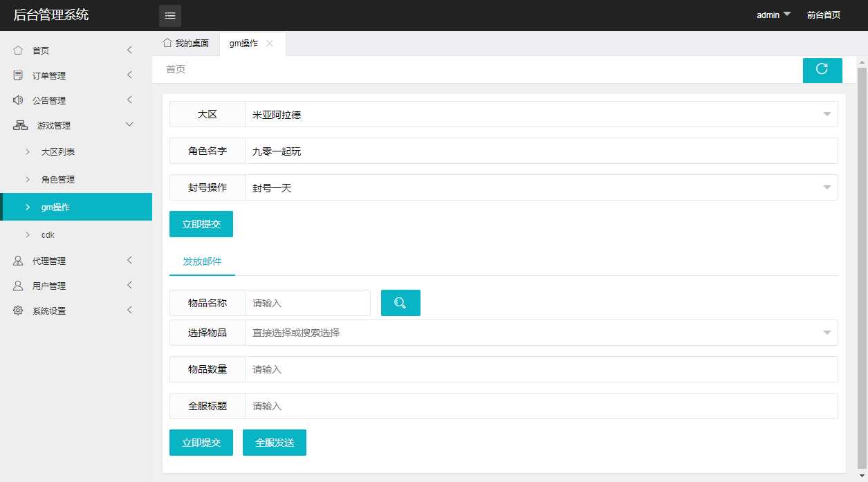Click the 立即提交 button below 封号操作
This screenshot has height=482, width=868.
click(x=201, y=223)
